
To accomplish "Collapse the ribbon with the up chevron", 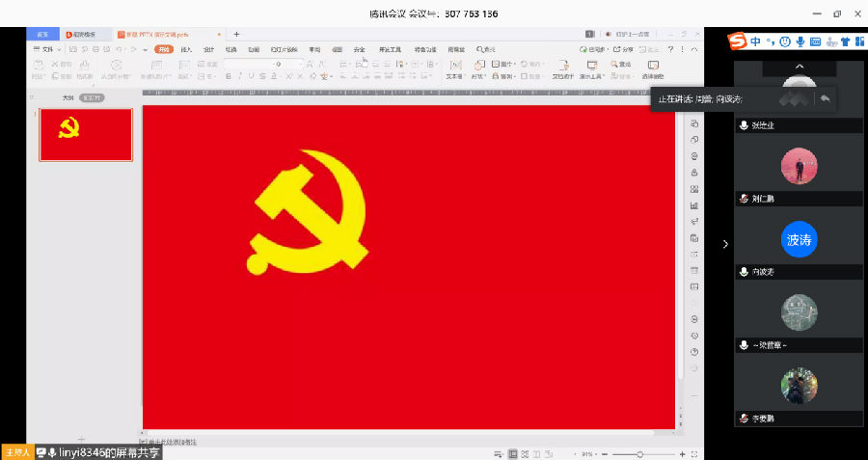I will click(694, 50).
